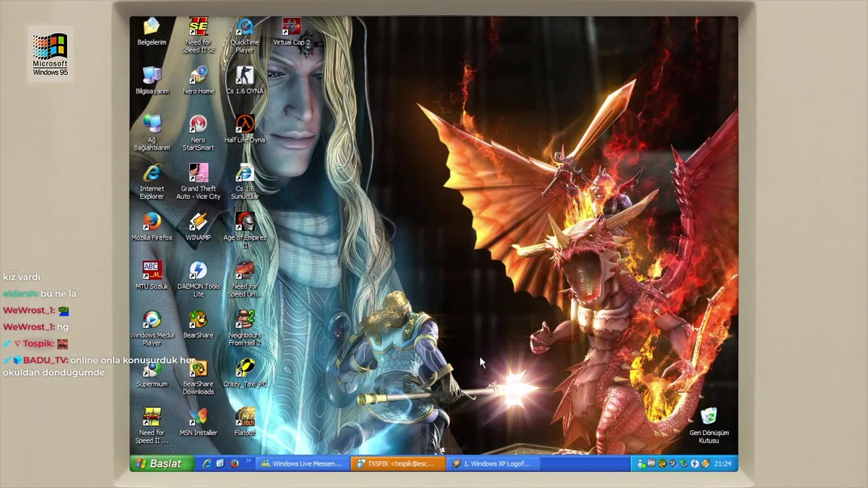Launch the QuickTime Player shortcut
The height and width of the screenshot is (488, 868).
point(245,36)
